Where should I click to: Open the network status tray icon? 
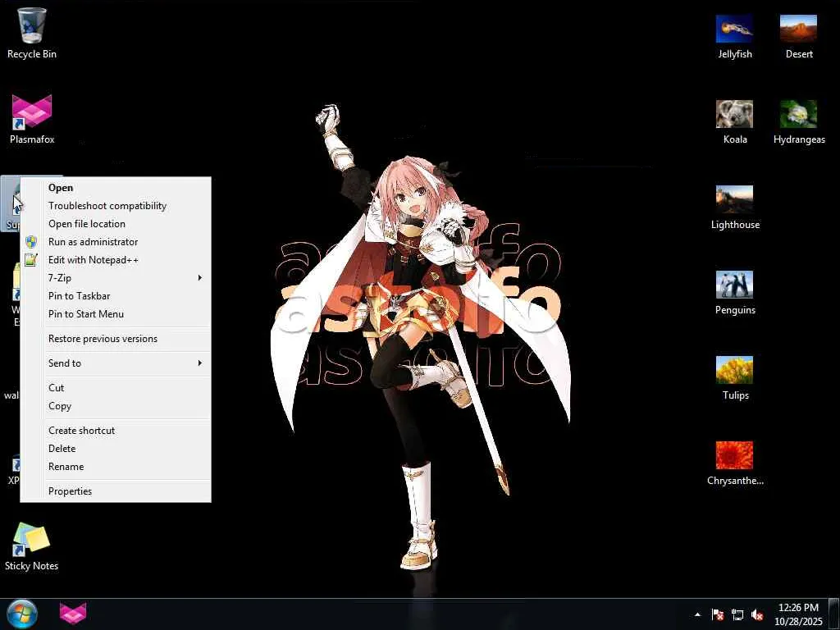coord(737,614)
